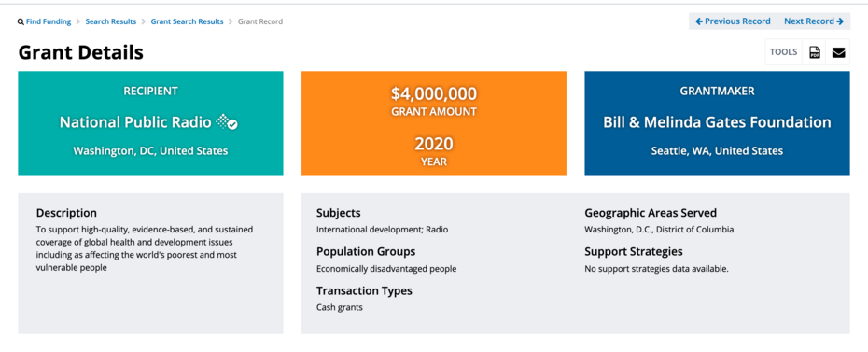
Task: Export the grant record as PDF
Action: tap(814, 52)
